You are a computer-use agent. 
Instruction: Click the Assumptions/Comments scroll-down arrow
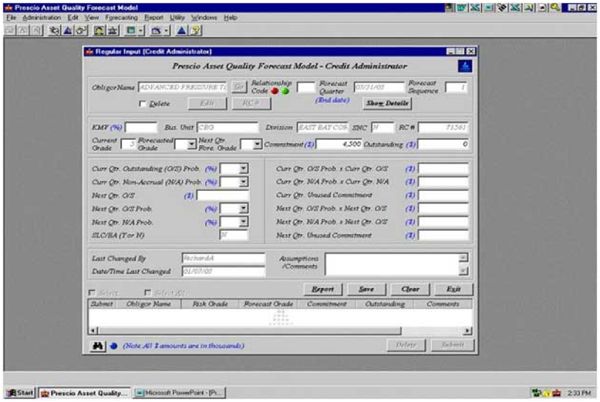click(x=463, y=271)
